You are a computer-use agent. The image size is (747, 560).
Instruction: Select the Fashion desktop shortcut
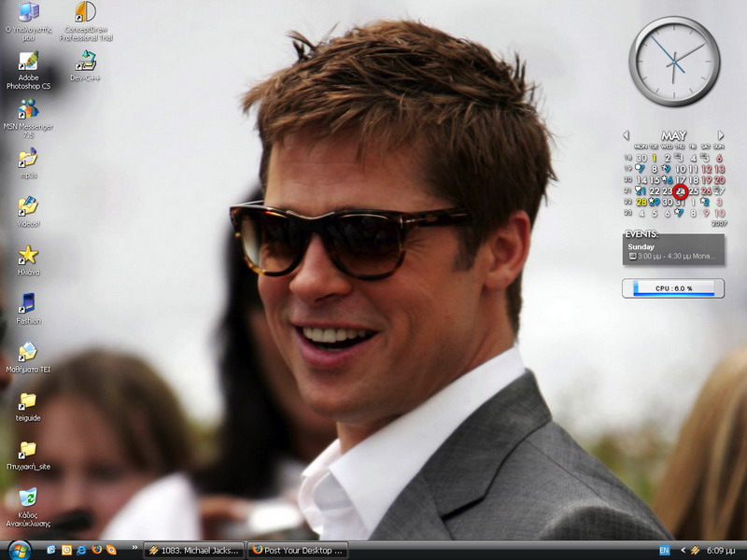[x=28, y=303]
